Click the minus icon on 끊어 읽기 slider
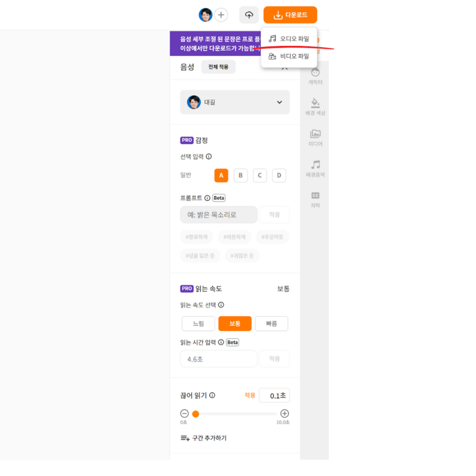476x476 pixels. [x=184, y=413]
